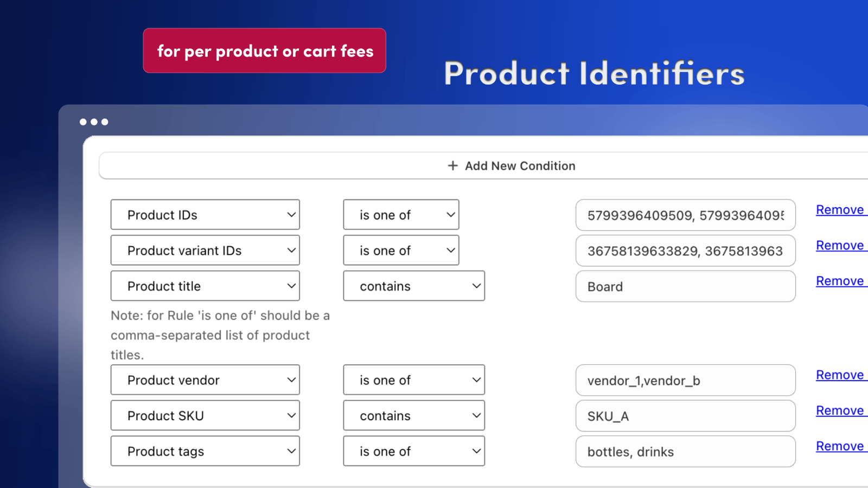Viewport: 868px width, 488px height.
Task: Click the Add New Condition button
Action: tap(512, 165)
